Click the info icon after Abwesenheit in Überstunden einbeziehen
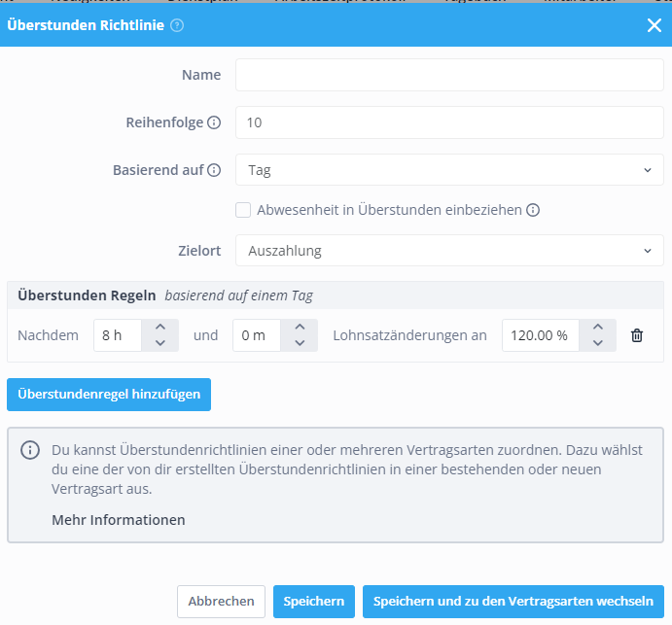The image size is (672, 625). click(x=533, y=210)
